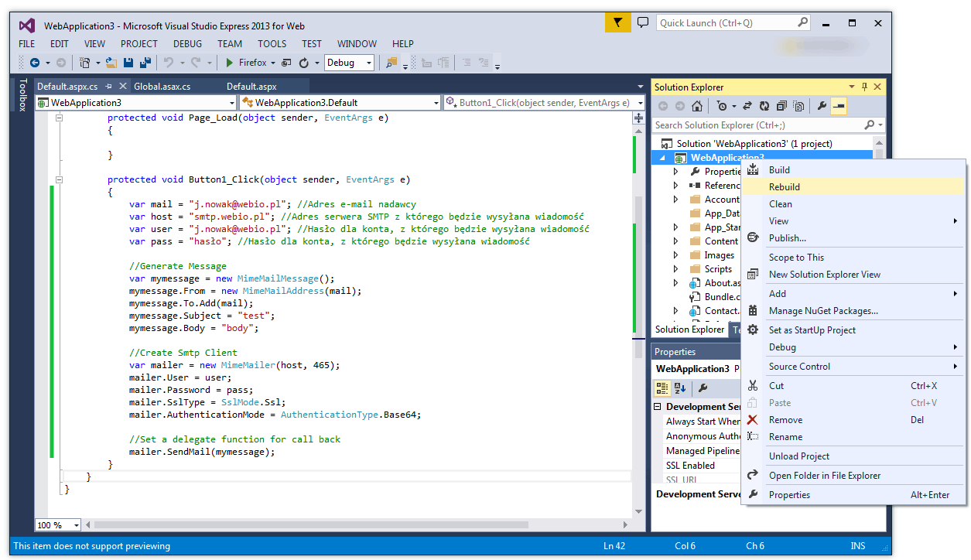Click Collapse All icon in Solution Explorer

pyautogui.click(x=781, y=106)
